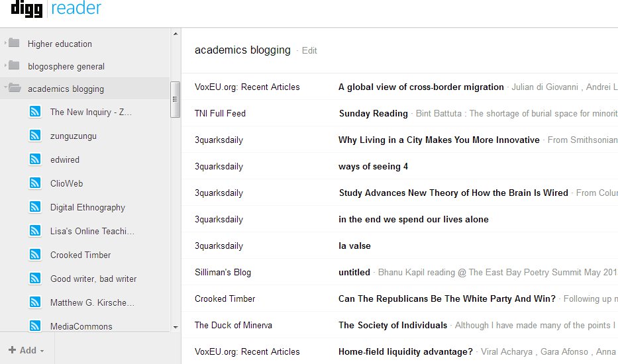Click RSS icon next to MediaCommons
618x364 pixels.
pos(35,326)
